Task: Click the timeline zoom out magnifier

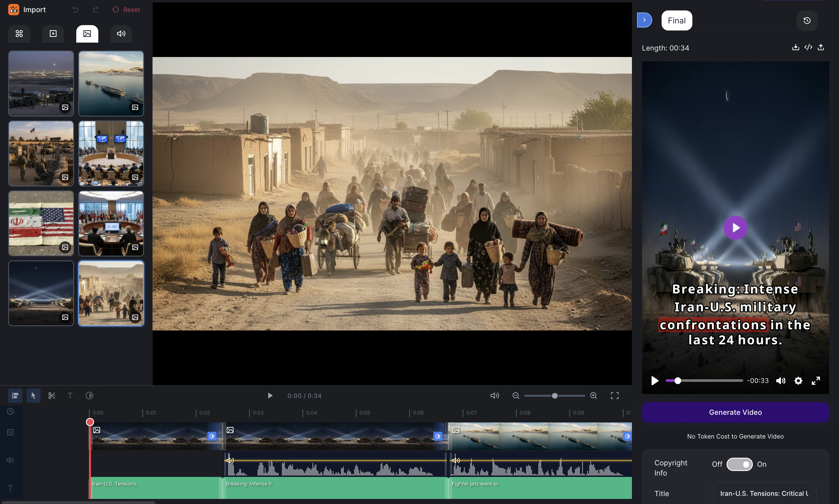Action: click(516, 396)
